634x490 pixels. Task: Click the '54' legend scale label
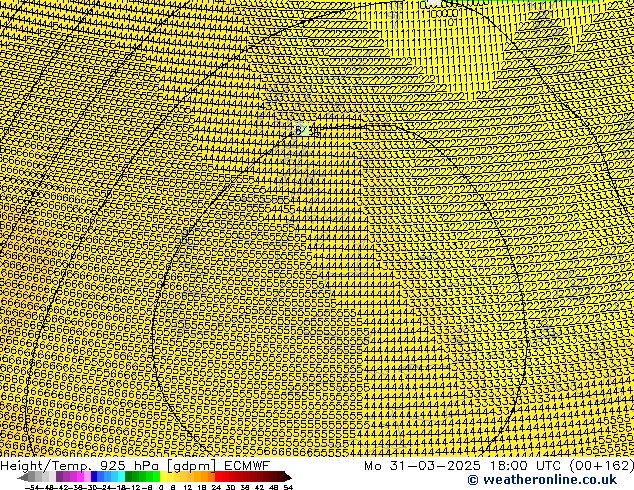[288, 488]
